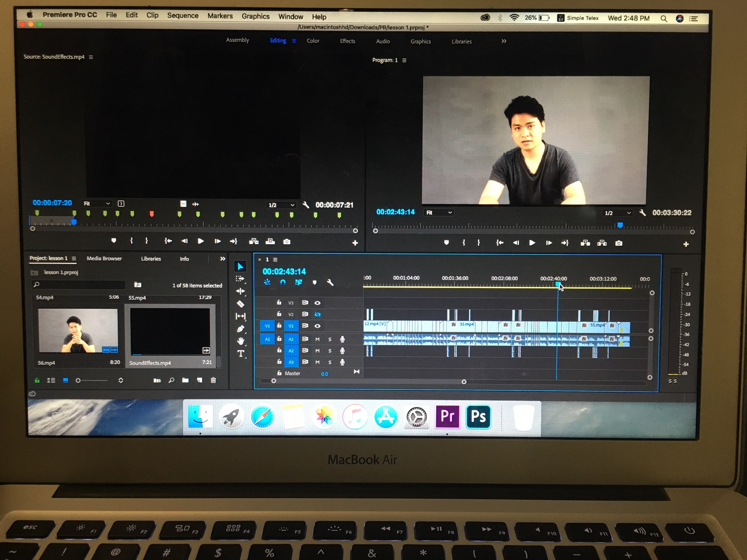Image resolution: width=747 pixels, height=560 pixels.
Task: Open Photoshop from the Dock
Action: (x=478, y=416)
